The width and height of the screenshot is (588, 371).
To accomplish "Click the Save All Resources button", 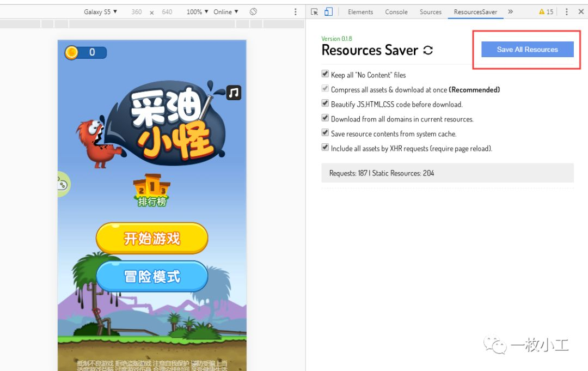I will (x=527, y=50).
